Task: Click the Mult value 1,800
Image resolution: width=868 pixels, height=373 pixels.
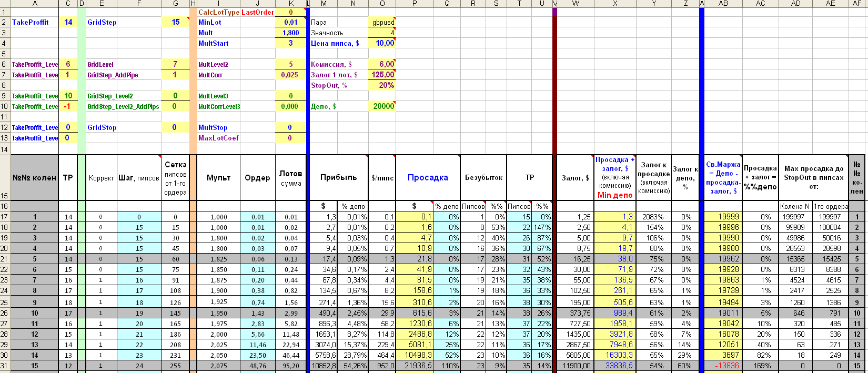Action: (290, 33)
